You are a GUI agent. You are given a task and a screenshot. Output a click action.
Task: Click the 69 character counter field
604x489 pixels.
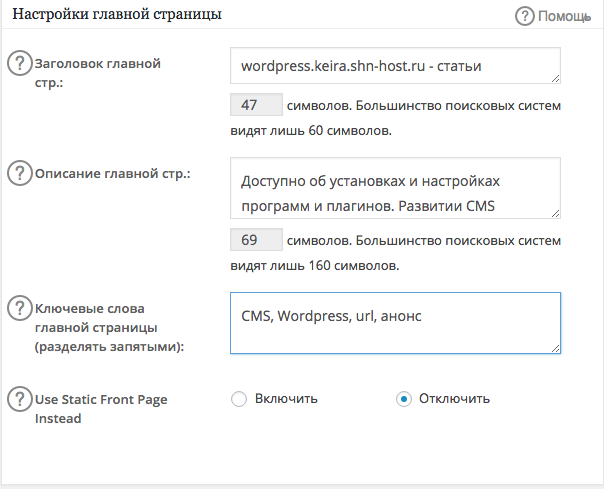click(x=256, y=239)
